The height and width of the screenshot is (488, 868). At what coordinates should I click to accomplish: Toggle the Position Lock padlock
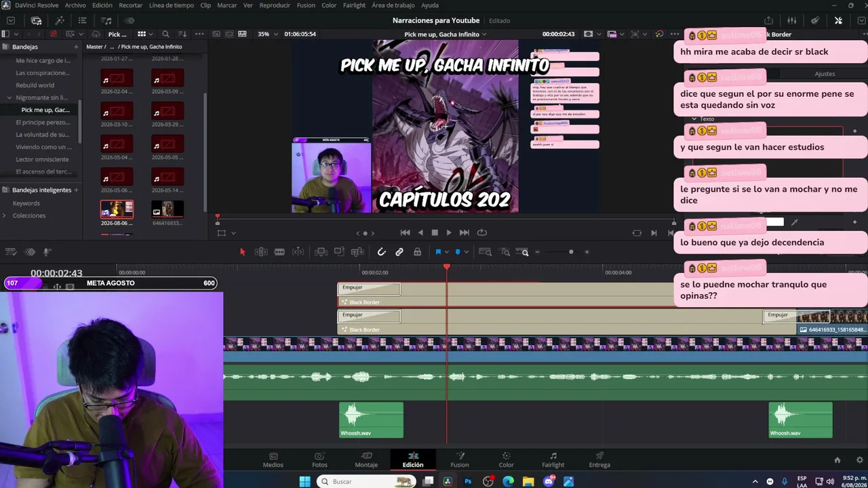pos(417,252)
